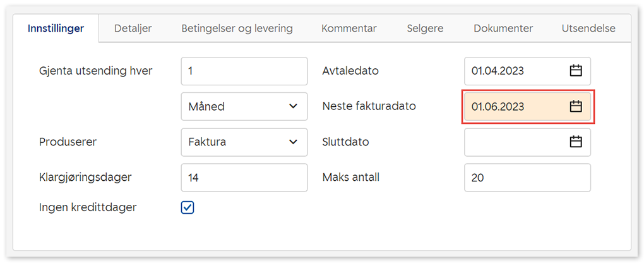Click the highlighted Neste fakturadato date field
This screenshot has height=263, width=644.
pos(515,107)
